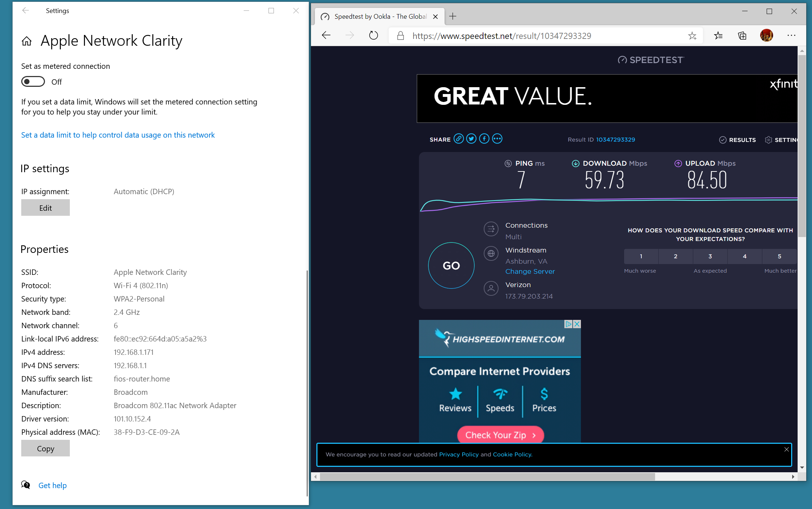This screenshot has height=509, width=812.
Task: Click the IP assignment Edit button
Action: pyautogui.click(x=45, y=208)
